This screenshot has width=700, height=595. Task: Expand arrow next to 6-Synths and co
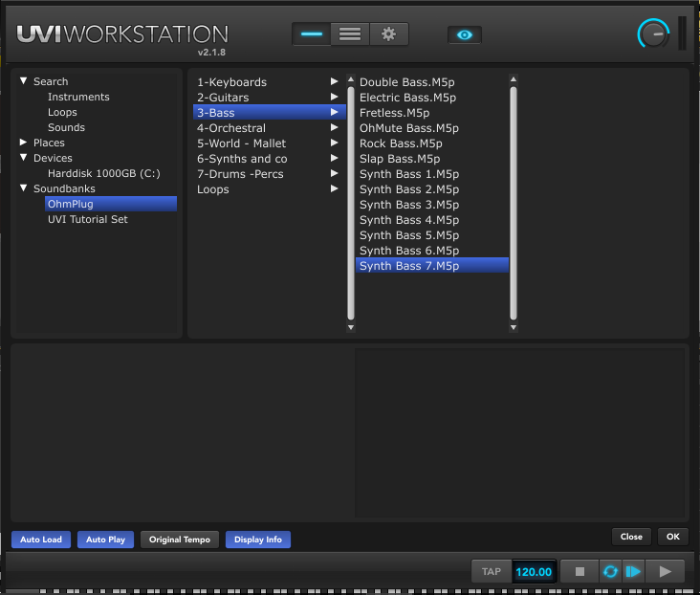point(334,158)
